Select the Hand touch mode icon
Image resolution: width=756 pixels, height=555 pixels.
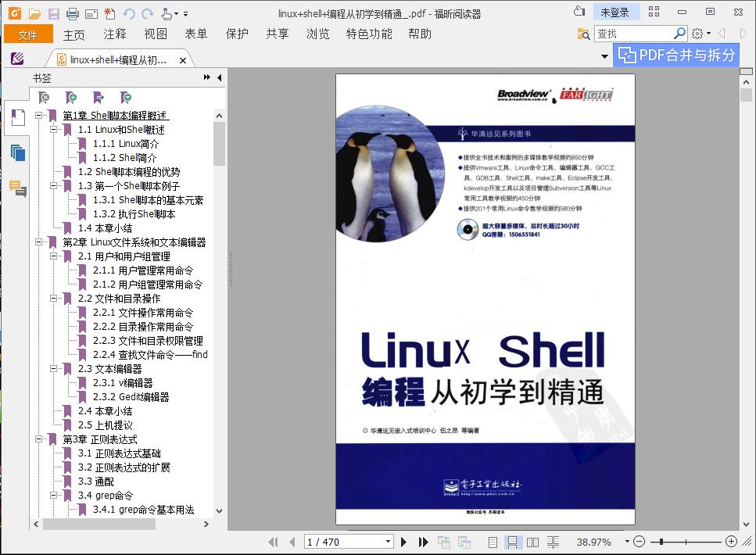[167, 13]
